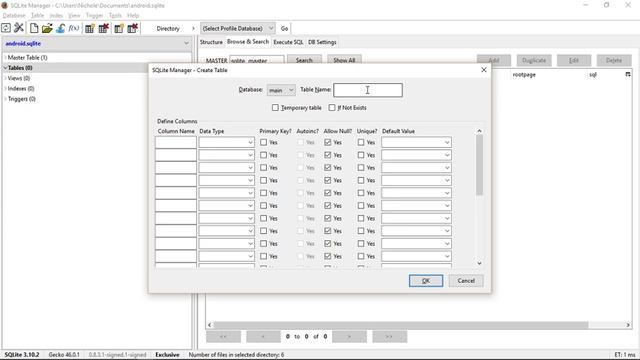Click the Drop Index toolbar icon
This screenshot has height=360, width=640.
pos(133,28)
